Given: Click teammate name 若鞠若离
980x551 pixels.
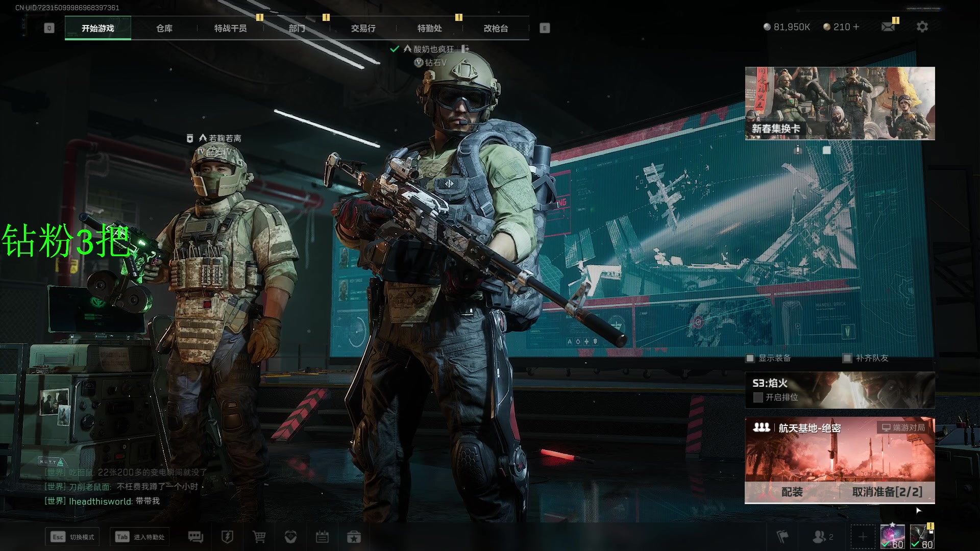Looking at the screenshot, I should click(225, 138).
